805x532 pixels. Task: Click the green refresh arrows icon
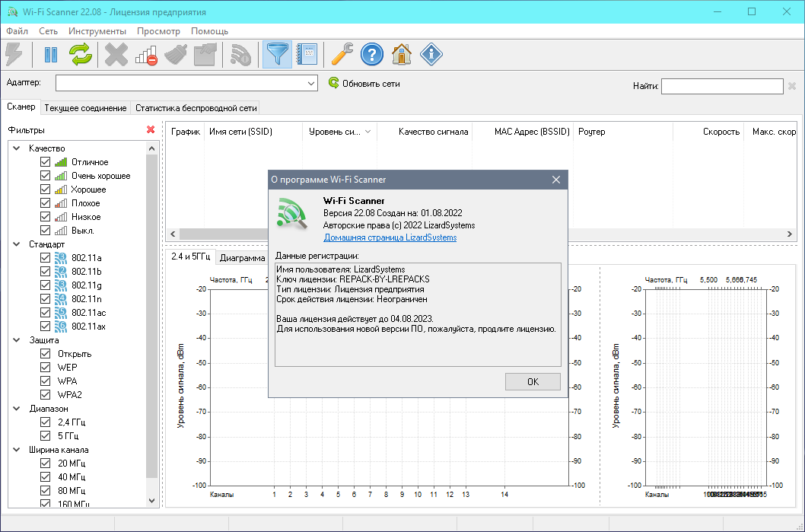(81, 54)
